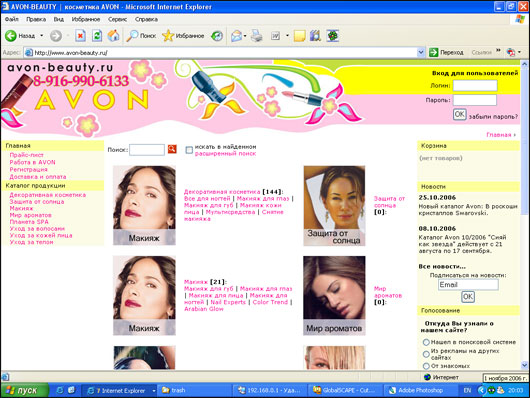Click the Home page icon
Screen dimensions: 530x398
coord(114,36)
